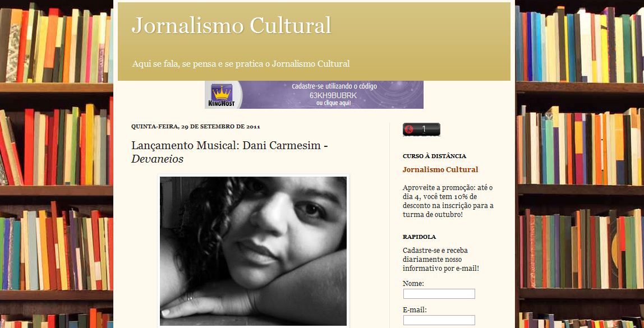Focus the E-mail input field
Image resolution: width=644 pixels, height=328 pixels.
[x=439, y=320]
